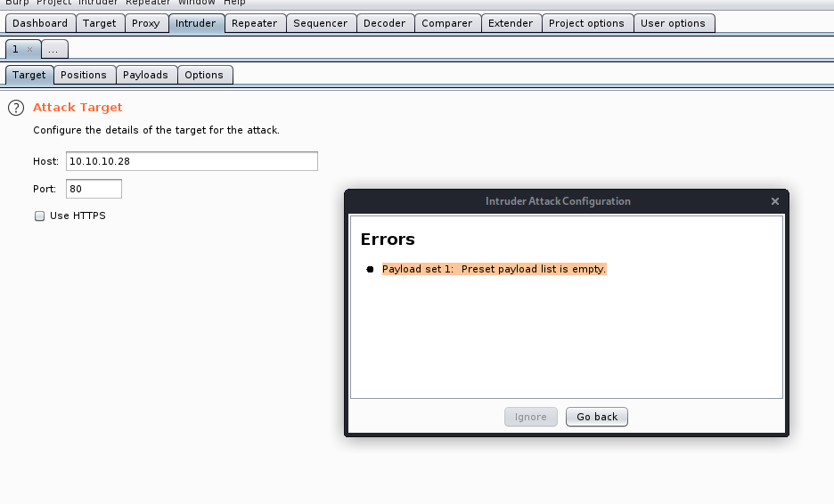Switch to the Proxy tab
The width and height of the screenshot is (834, 504).
coord(146,23)
